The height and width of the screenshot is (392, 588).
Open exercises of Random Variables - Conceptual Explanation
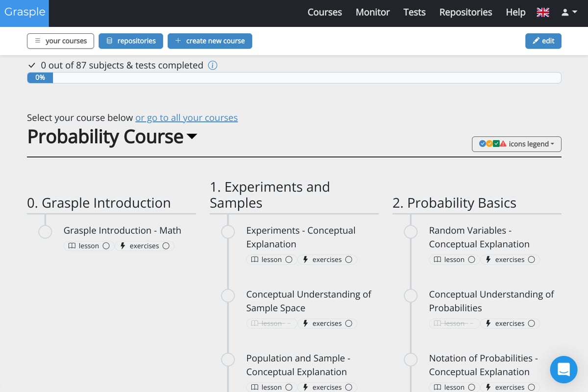click(x=510, y=260)
